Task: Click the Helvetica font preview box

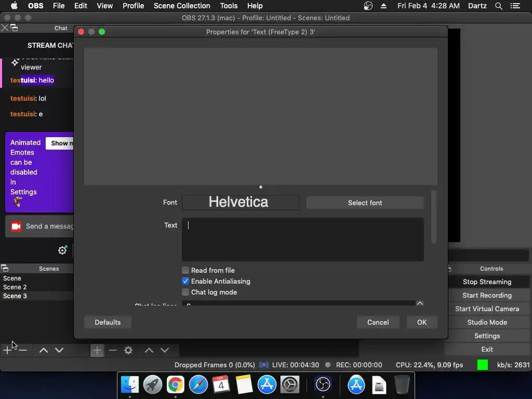Action: (240, 202)
